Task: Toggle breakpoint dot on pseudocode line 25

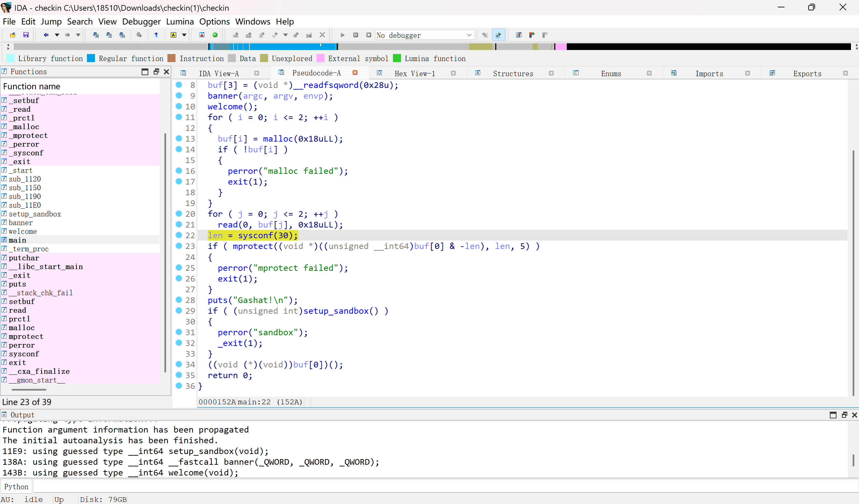Action: (179, 267)
